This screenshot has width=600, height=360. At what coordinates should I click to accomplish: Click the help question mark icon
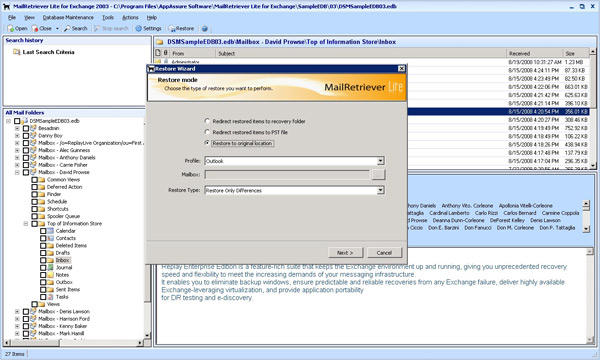(205, 29)
